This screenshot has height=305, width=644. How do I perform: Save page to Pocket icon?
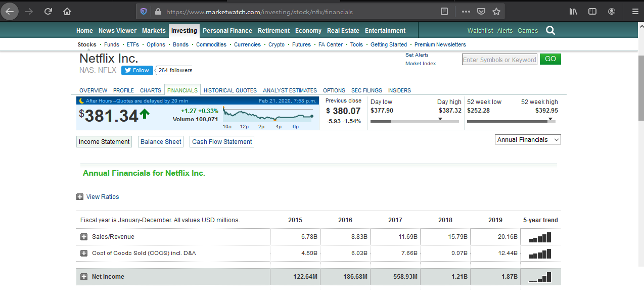[x=481, y=12]
